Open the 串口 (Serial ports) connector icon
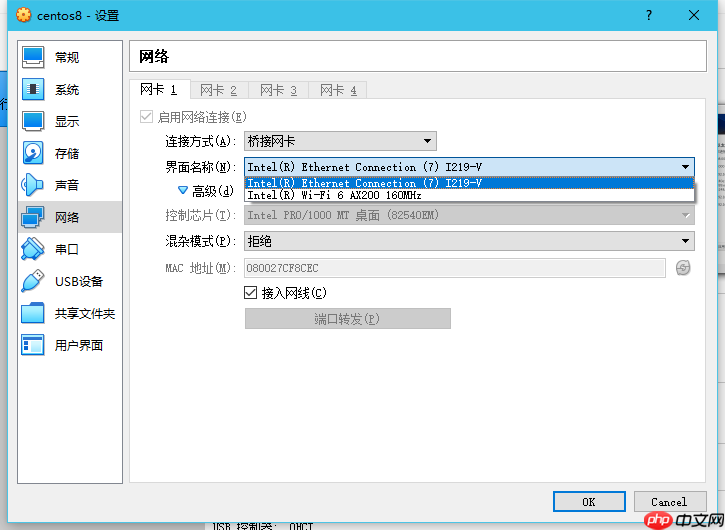 tap(33, 249)
